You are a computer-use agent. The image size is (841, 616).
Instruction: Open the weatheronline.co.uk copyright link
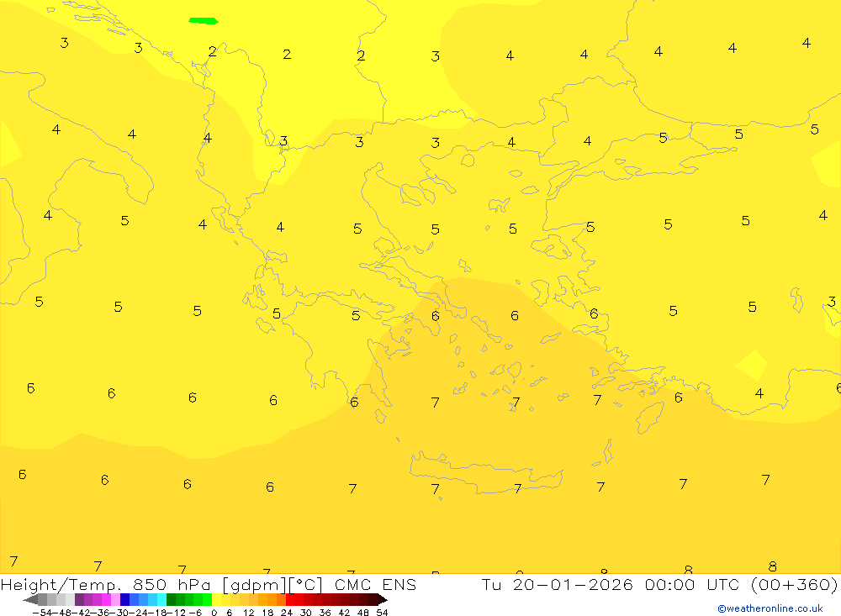click(770, 608)
